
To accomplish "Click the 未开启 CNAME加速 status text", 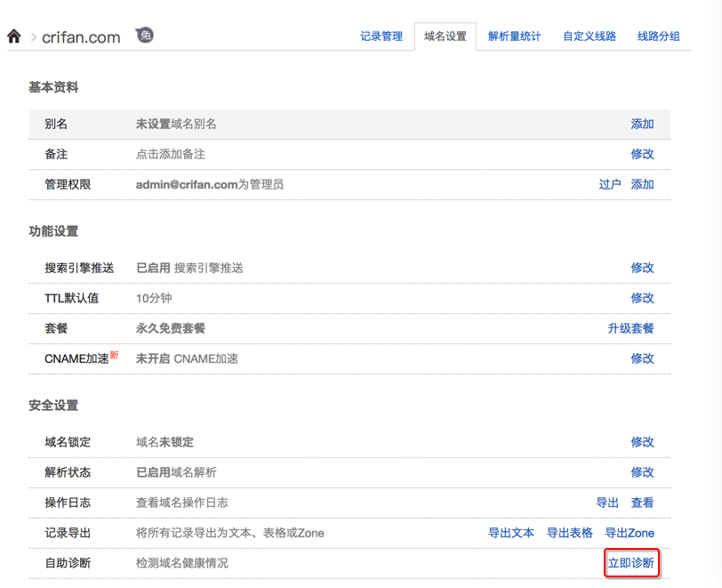I will tap(187, 358).
